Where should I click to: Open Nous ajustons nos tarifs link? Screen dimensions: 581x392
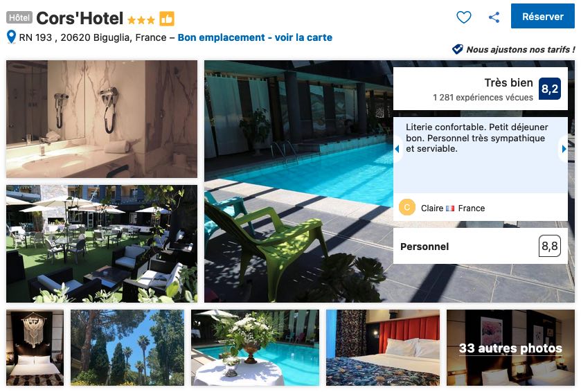[x=521, y=49]
